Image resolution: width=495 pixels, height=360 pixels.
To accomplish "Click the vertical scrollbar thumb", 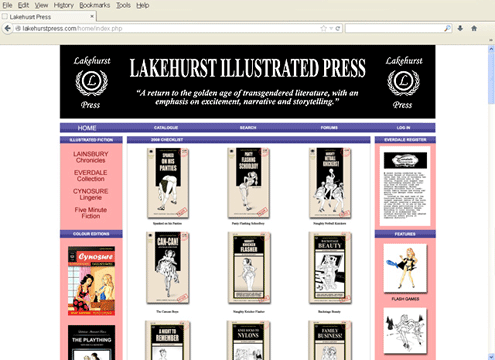I will tap(491, 78).
